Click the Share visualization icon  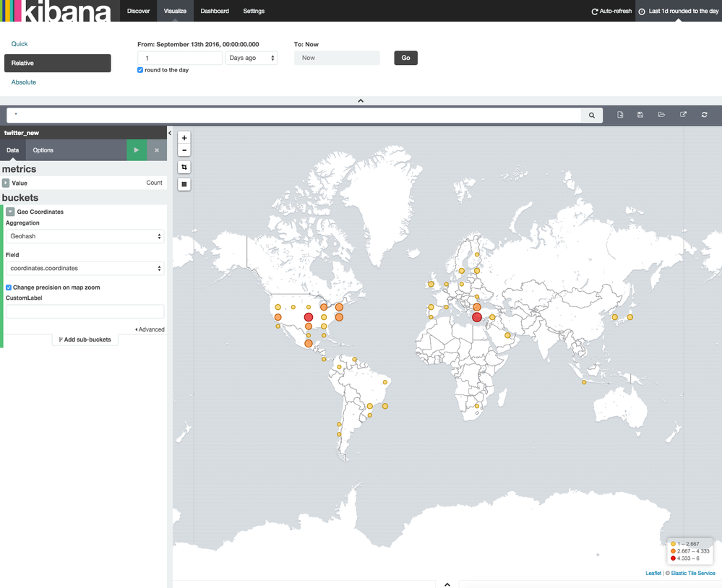click(683, 114)
